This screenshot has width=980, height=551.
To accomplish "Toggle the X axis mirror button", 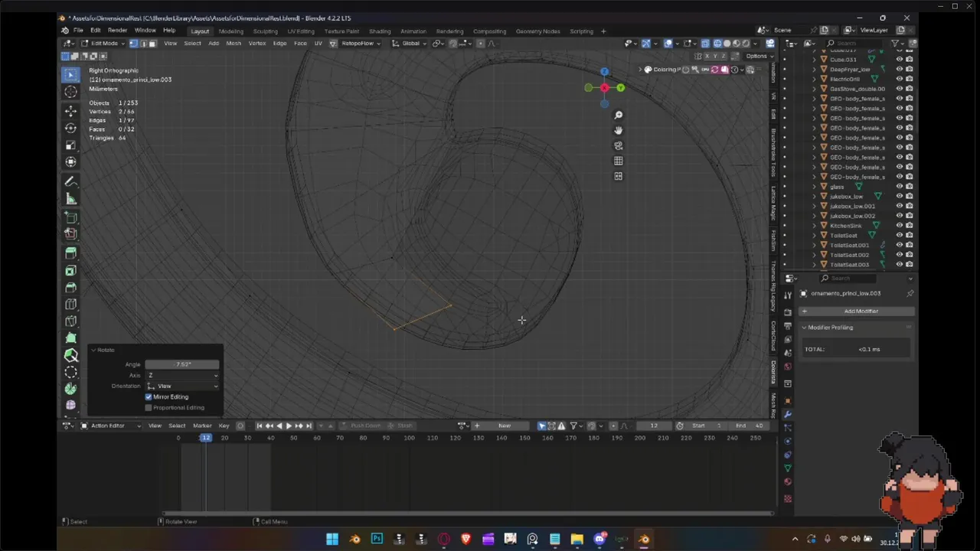I will point(707,57).
